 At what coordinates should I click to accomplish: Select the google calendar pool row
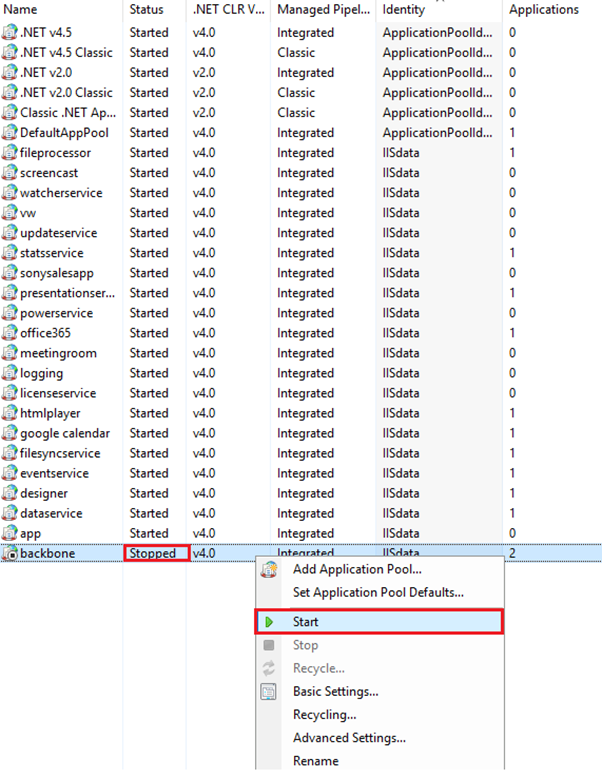pos(65,433)
